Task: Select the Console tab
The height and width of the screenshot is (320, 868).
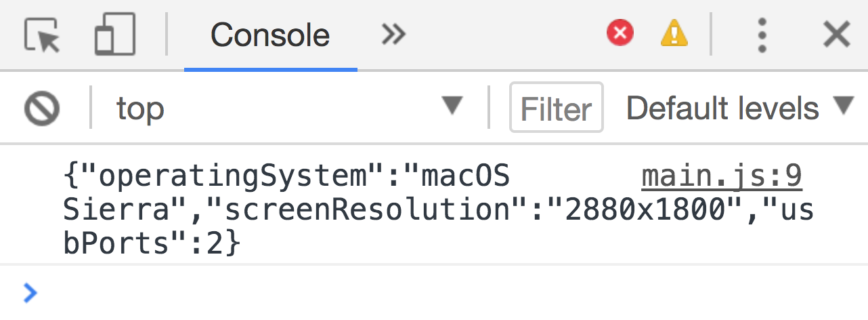Action: coord(270,35)
